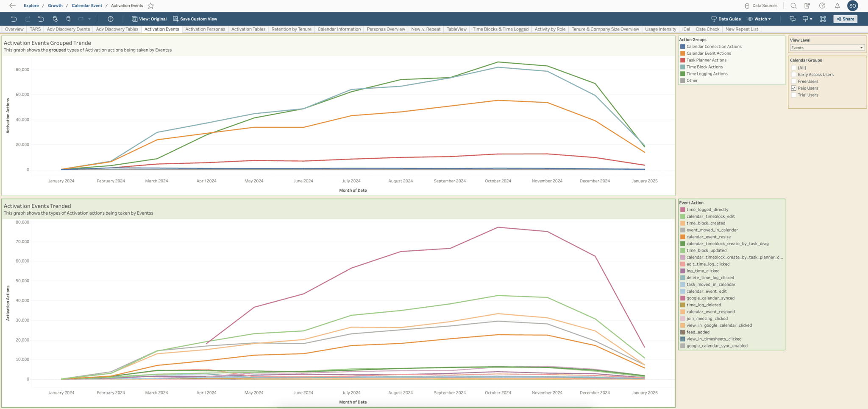
Task: Navigate to the Growth breadcrumb
Action: (x=55, y=6)
